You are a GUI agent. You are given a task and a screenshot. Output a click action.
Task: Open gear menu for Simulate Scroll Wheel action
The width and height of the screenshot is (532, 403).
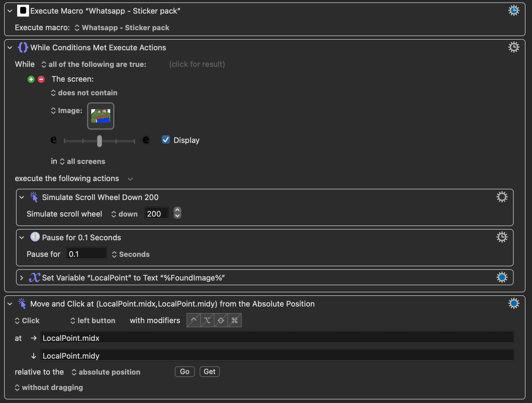click(x=502, y=197)
